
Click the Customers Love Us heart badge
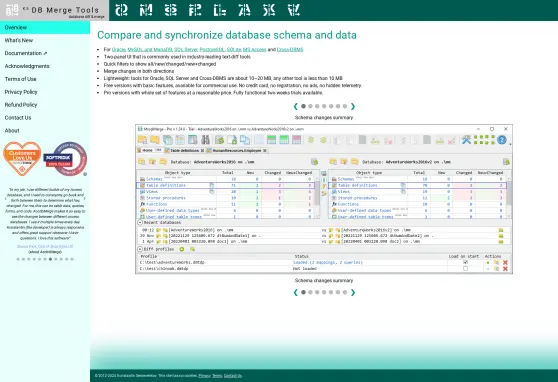(22, 158)
